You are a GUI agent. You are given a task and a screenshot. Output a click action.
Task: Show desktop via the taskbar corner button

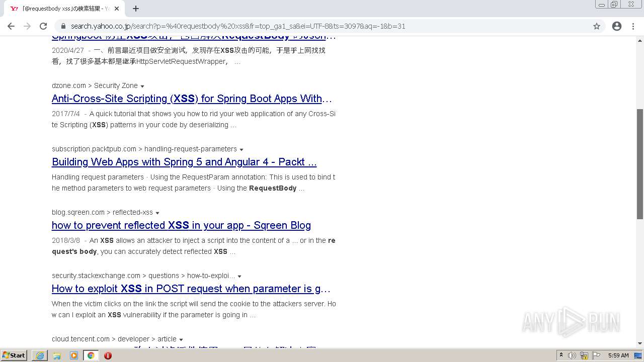click(x=639, y=355)
